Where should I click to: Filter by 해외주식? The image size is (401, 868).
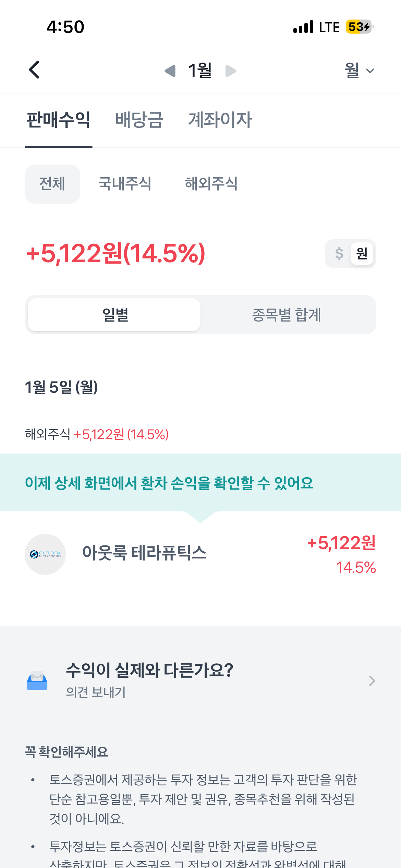pos(211,184)
